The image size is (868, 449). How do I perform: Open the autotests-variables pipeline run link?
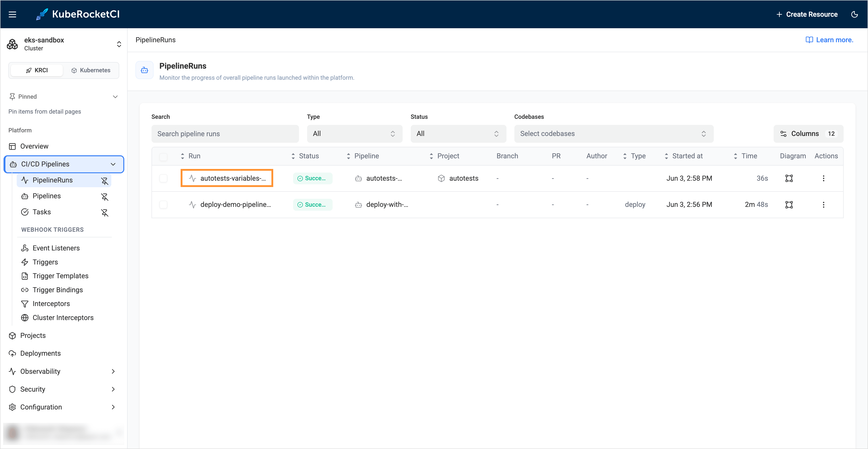tap(233, 178)
